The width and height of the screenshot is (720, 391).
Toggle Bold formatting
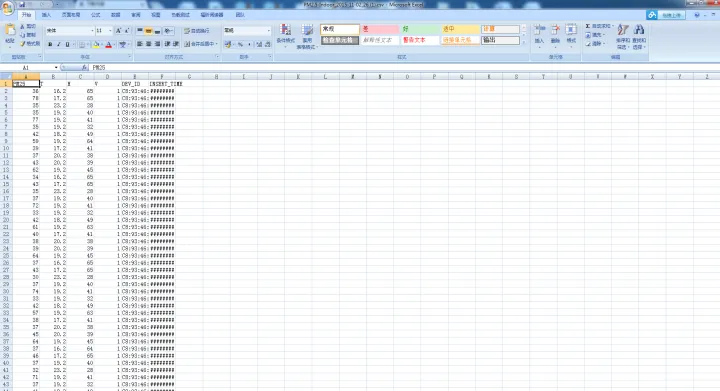click(x=50, y=45)
